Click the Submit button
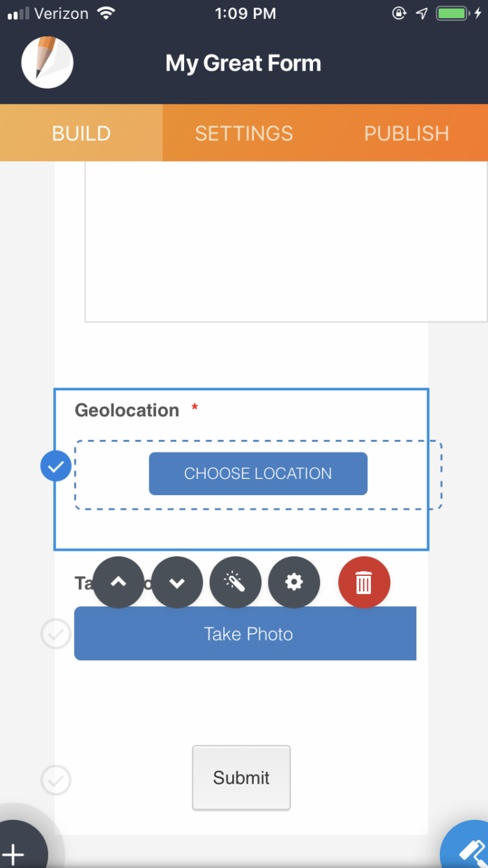This screenshot has width=488, height=868. pos(241,778)
